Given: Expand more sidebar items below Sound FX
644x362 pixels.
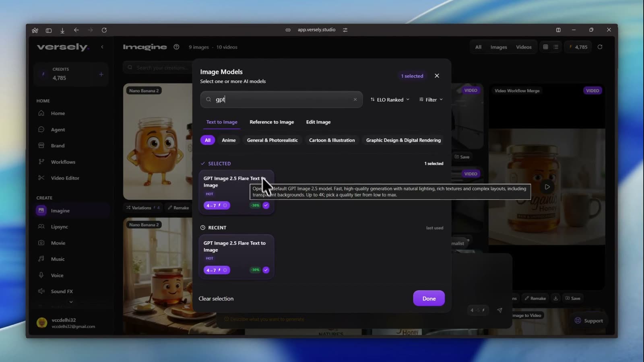Looking at the screenshot, I should [71, 302].
